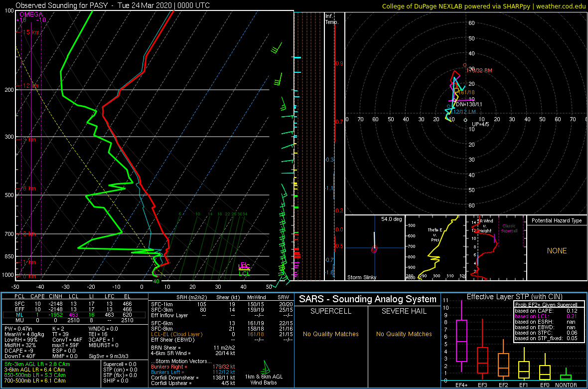
Task: Click the Observed Sounding for PASY title
Action: pyautogui.click(x=113, y=5)
